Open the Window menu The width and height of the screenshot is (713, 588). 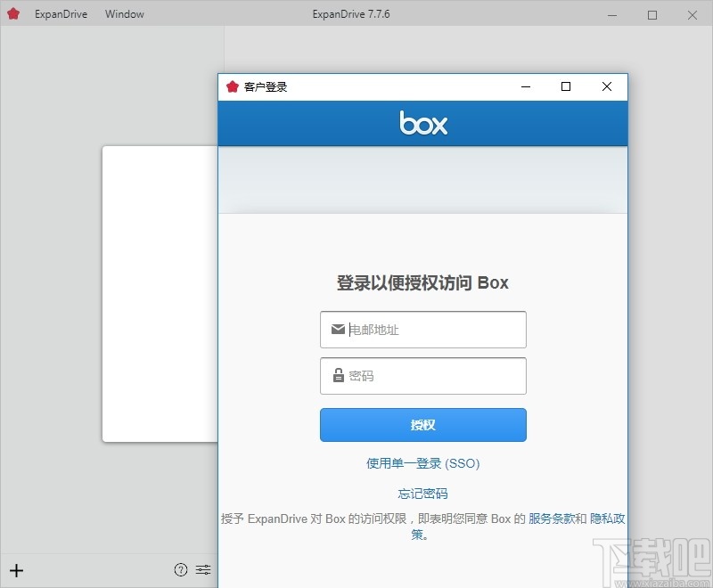click(x=124, y=13)
